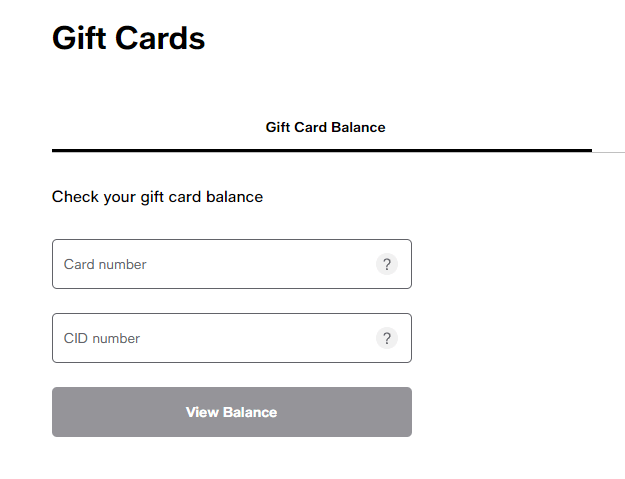Click the Card number help icon

coord(387,264)
